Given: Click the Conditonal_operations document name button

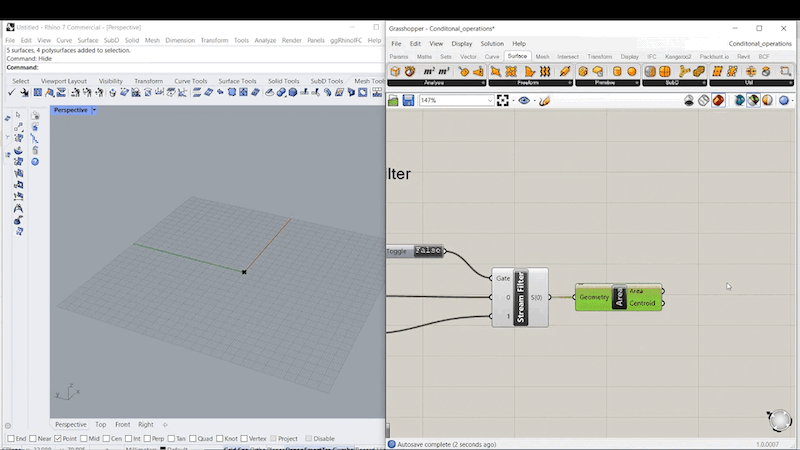Looking at the screenshot, I should [x=760, y=44].
